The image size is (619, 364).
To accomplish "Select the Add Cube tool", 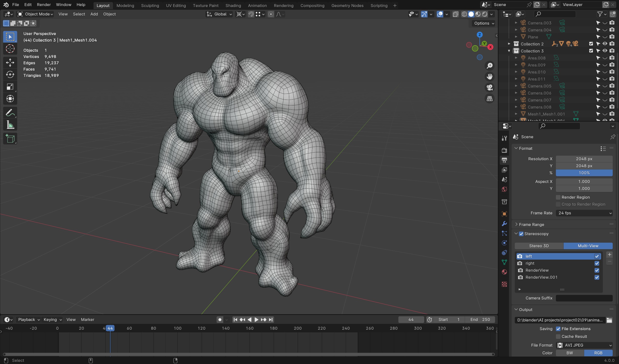I will (x=10, y=139).
